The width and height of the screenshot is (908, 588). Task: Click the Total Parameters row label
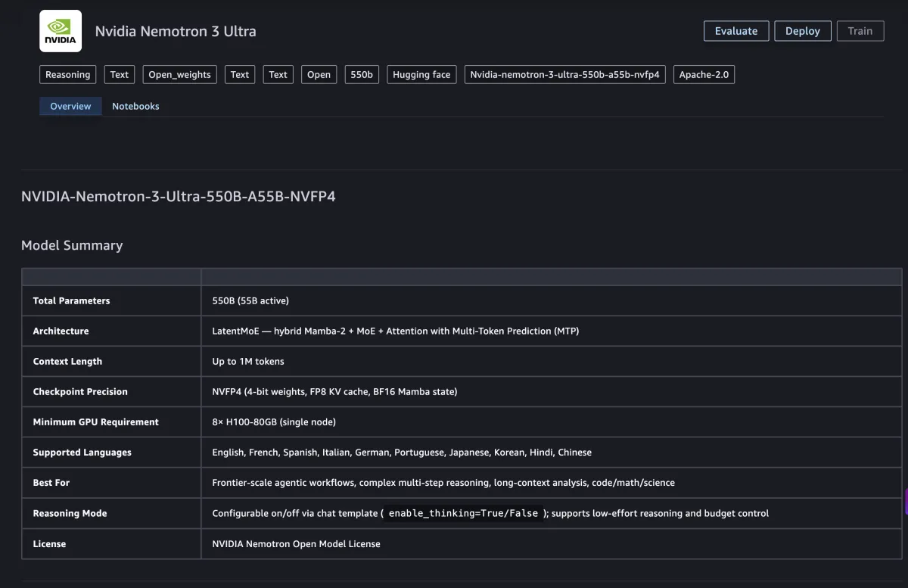point(71,300)
